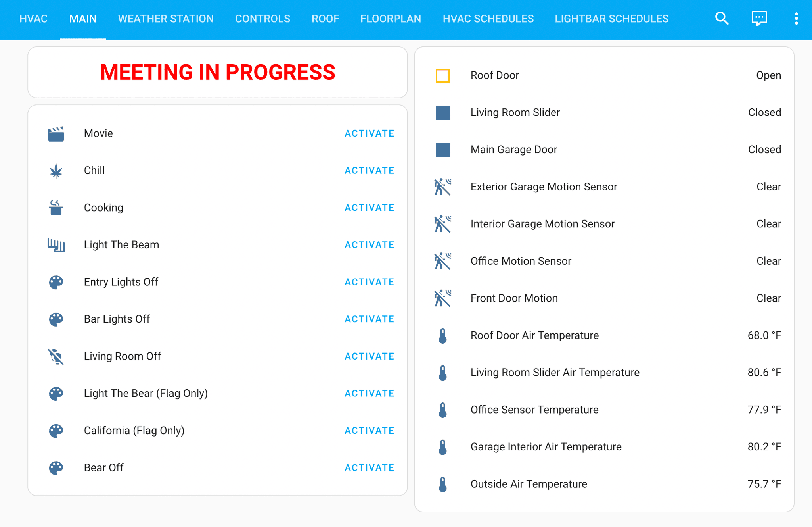
Task: Click the open Roof Door square icon
Action: click(x=442, y=75)
